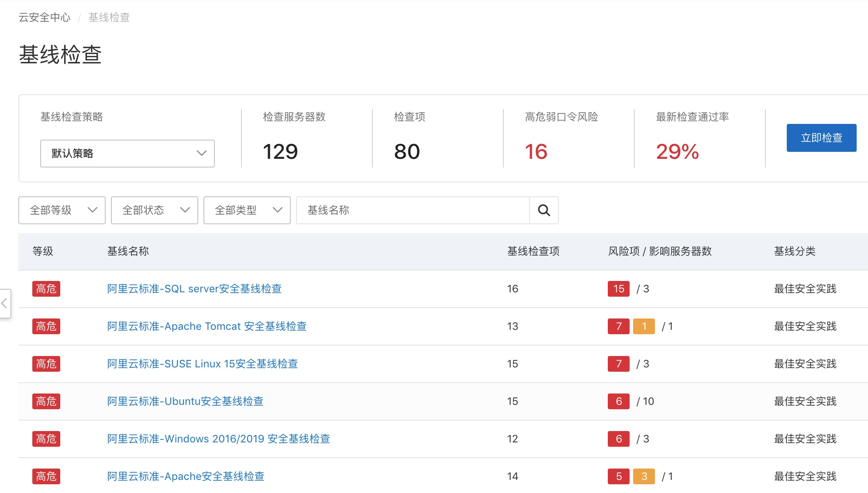Click orange badge 3 in Apache安全基线 row
The image size is (868, 493).
coord(644,476)
